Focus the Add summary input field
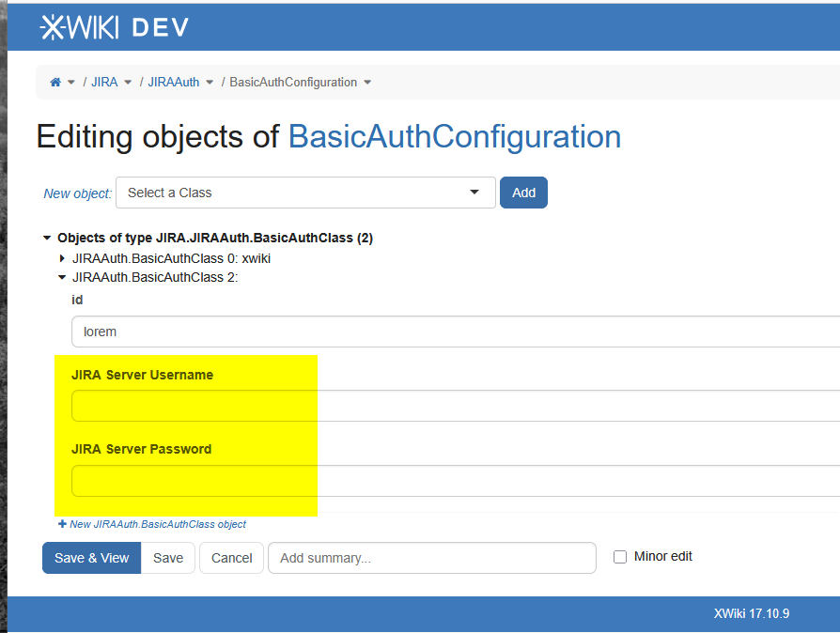Viewport: 840px width, 633px height. [432, 558]
